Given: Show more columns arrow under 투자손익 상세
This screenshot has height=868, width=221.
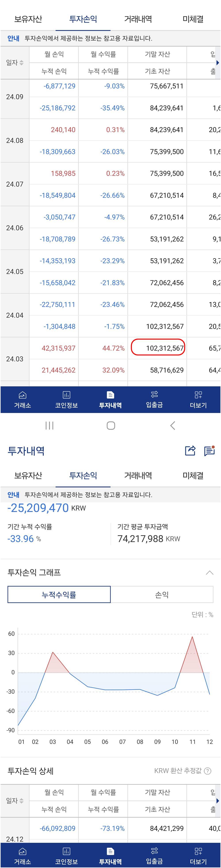Looking at the screenshot, I should coord(218,800).
